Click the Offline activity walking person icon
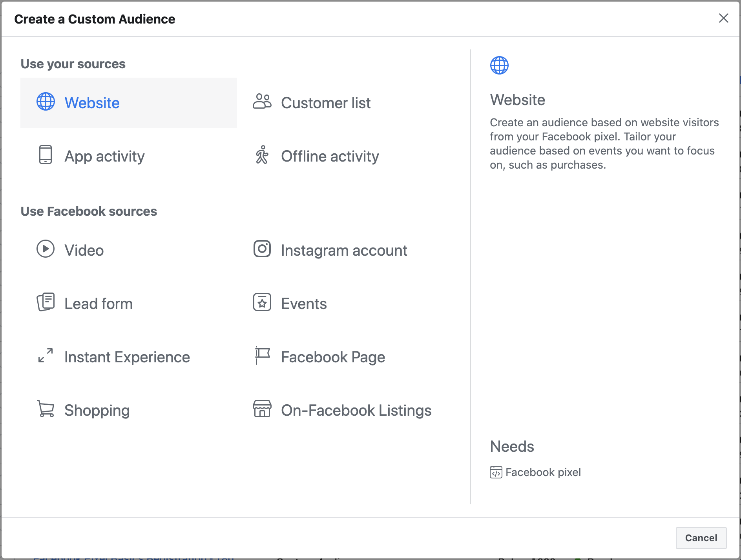This screenshot has height=560, width=741. coord(262,155)
